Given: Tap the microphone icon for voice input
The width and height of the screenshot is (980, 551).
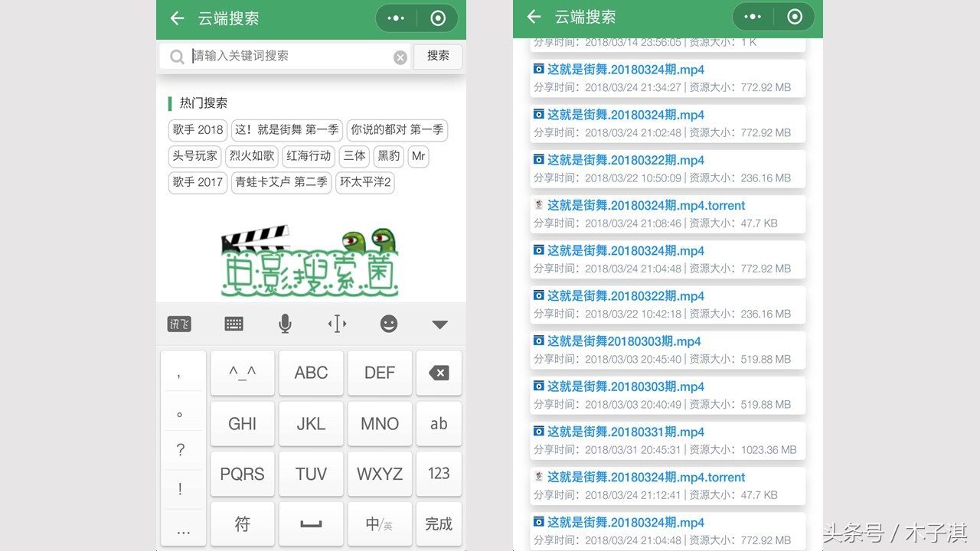Looking at the screenshot, I should (284, 324).
